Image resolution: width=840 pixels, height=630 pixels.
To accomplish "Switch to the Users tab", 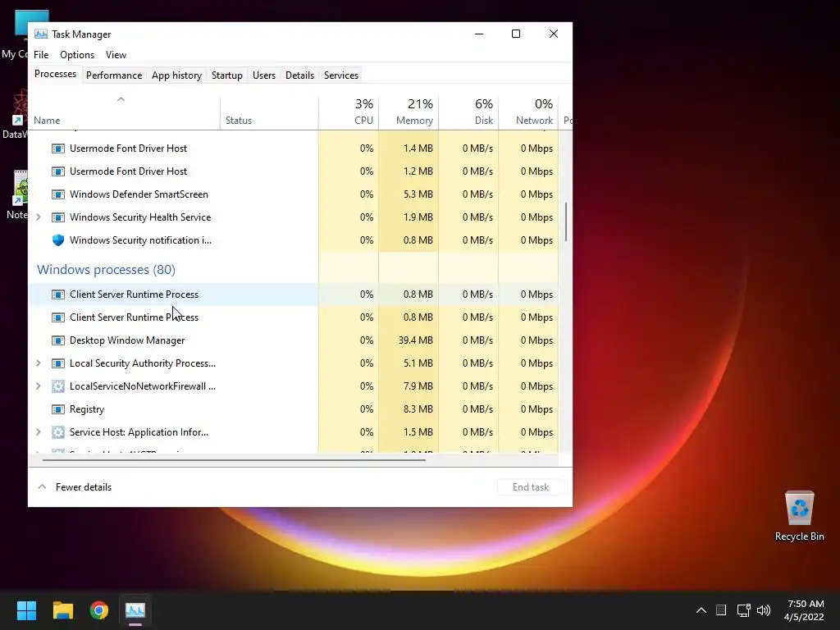I will point(264,75).
